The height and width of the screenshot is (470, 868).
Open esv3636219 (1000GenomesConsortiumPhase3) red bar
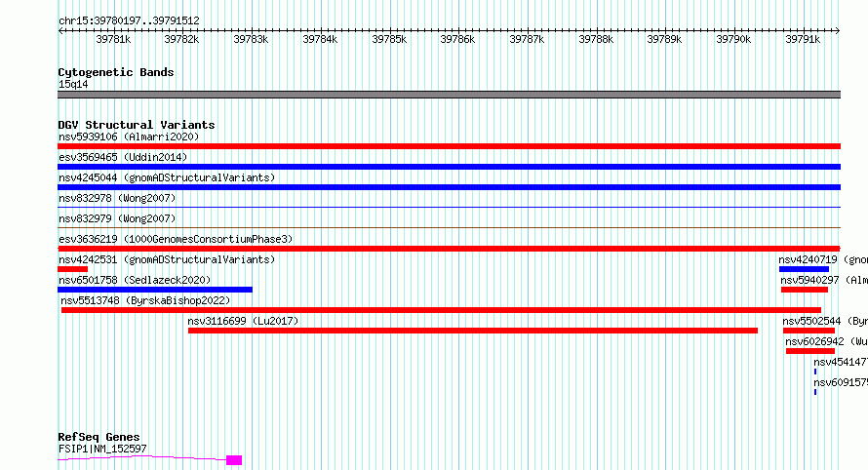(449, 249)
